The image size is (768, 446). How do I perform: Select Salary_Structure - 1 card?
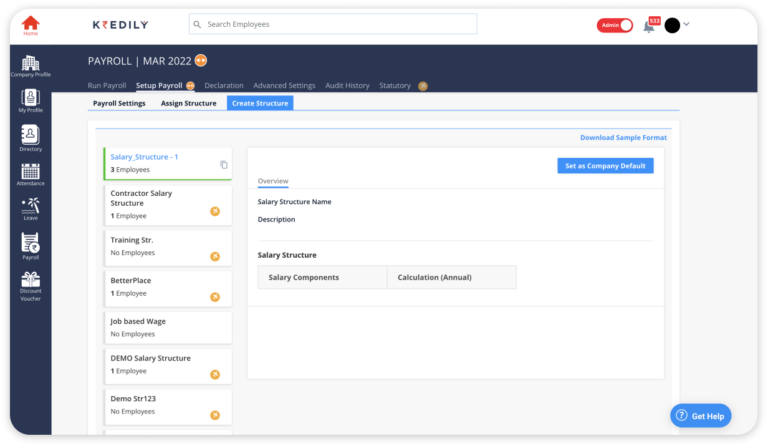click(168, 164)
